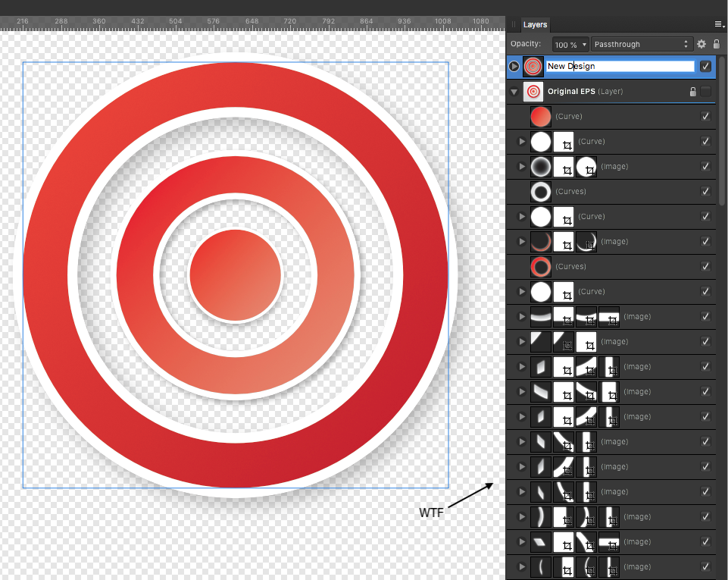Click the New Design layer name field
Image resolution: width=728 pixels, height=580 pixels.
pos(620,67)
